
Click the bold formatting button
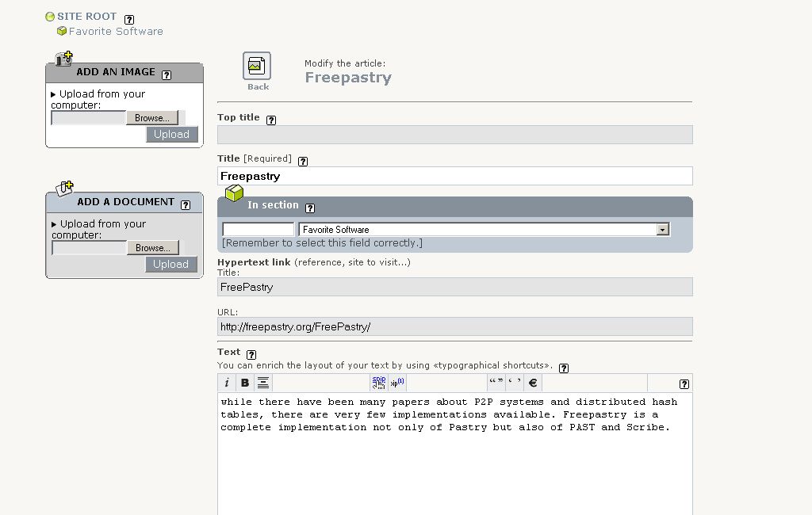[245, 383]
